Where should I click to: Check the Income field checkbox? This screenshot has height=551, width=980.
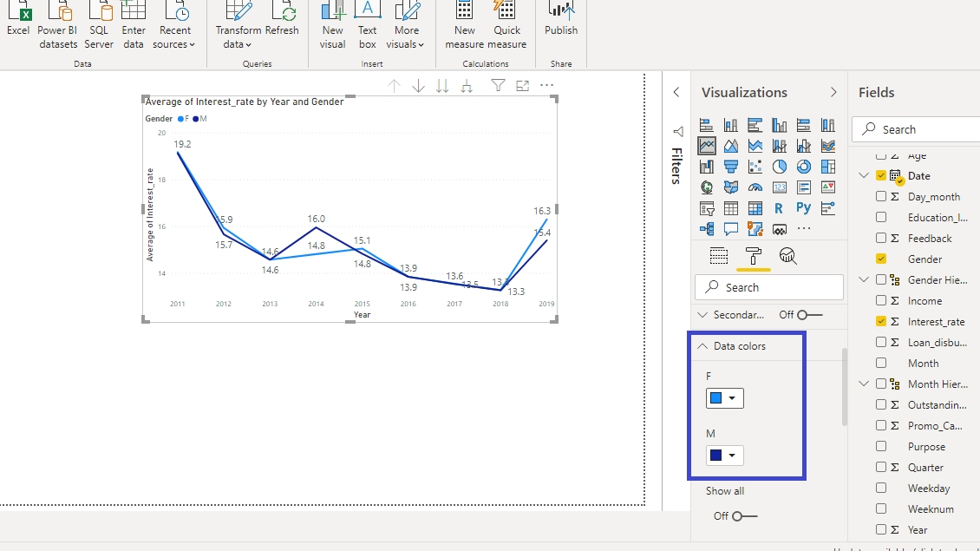pos(881,300)
